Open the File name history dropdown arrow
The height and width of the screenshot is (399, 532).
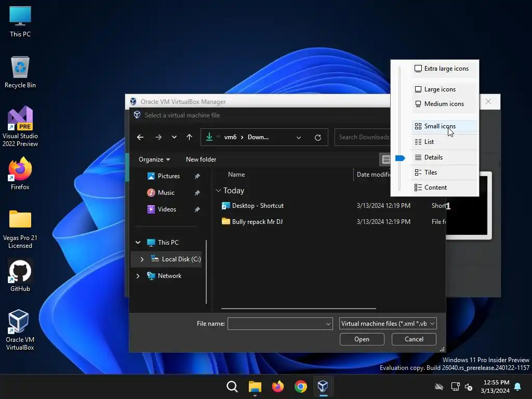pos(328,324)
